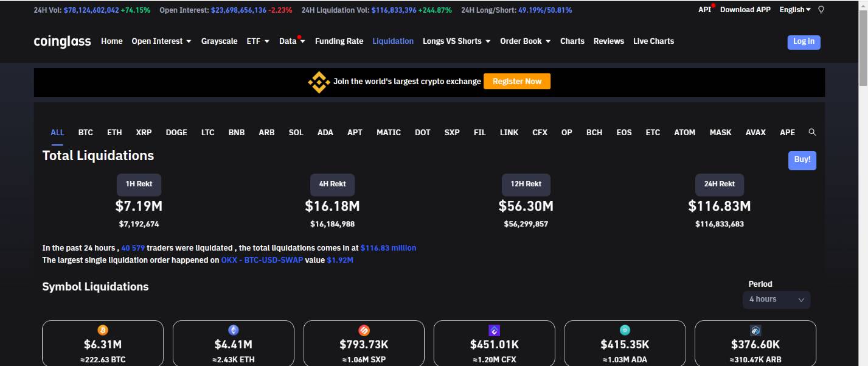This screenshot has width=868, height=366.
Task: Open the Liquidation page
Action: pyautogui.click(x=393, y=41)
